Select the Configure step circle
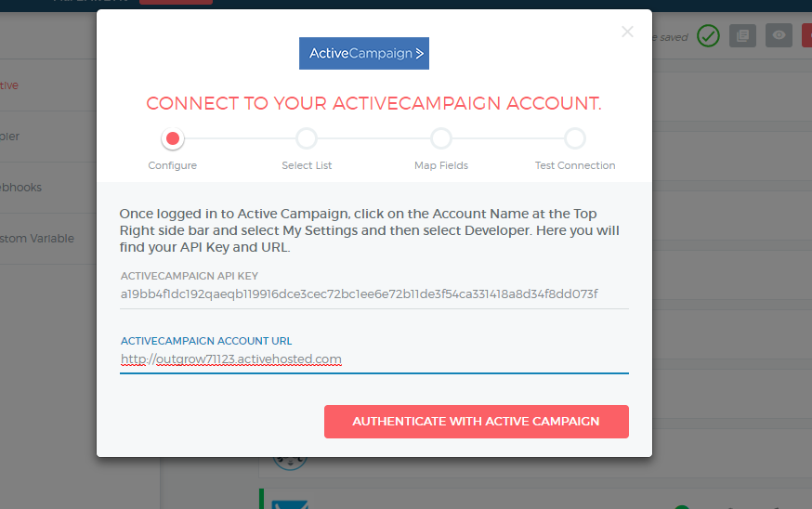This screenshot has width=812, height=509. click(173, 138)
